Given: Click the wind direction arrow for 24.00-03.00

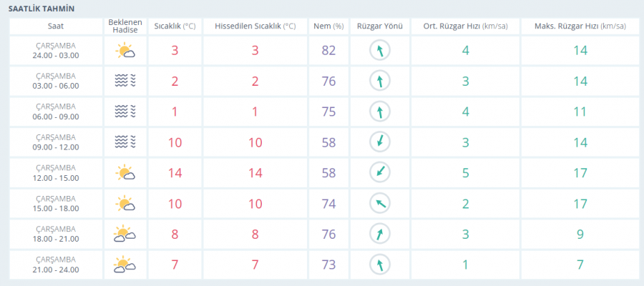Looking at the screenshot, I should [379, 51].
